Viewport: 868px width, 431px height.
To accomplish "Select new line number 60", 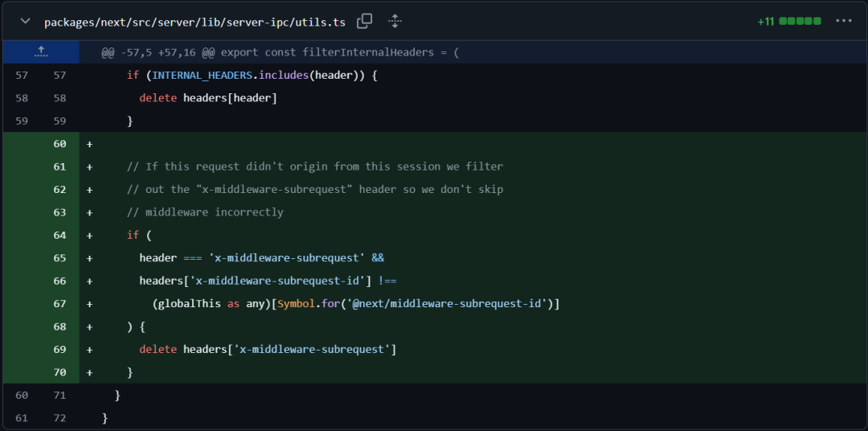I will pyautogui.click(x=59, y=144).
